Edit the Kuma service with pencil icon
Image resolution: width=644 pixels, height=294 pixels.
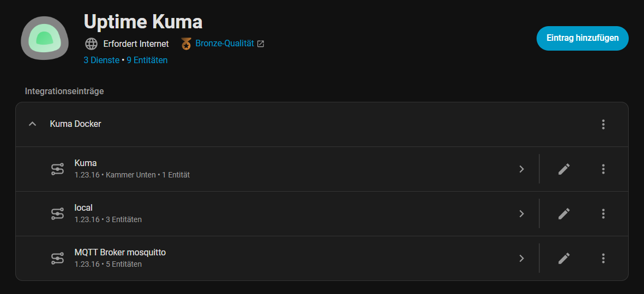point(564,169)
